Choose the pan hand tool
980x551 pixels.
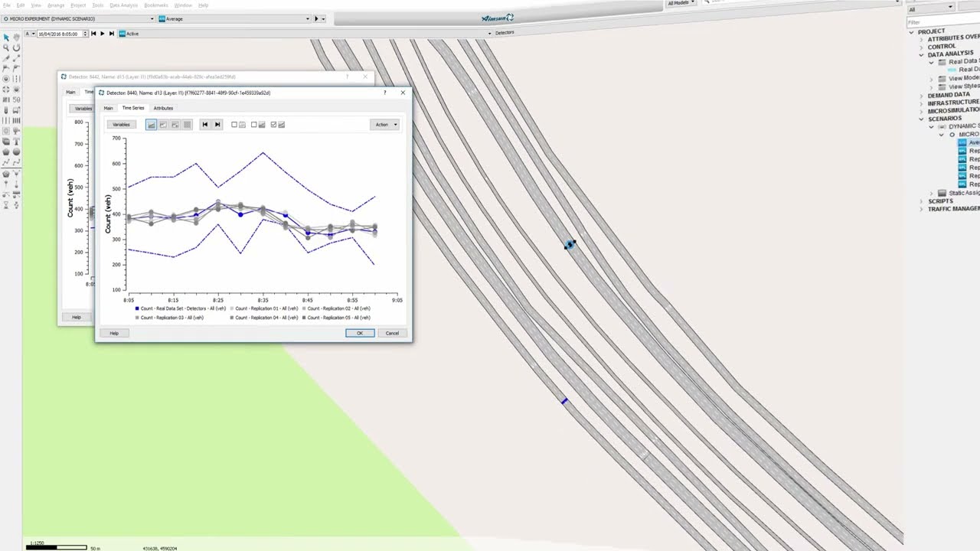[17, 37]
